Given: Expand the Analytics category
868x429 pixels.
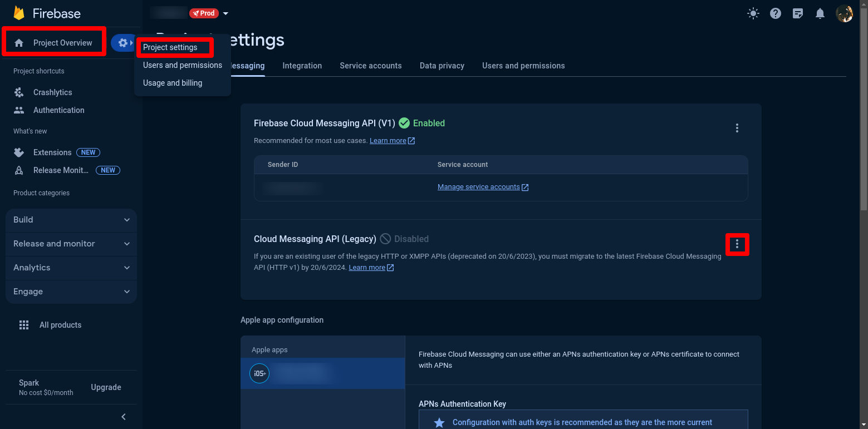Looking at the screenshot, I should click(71, 268).
